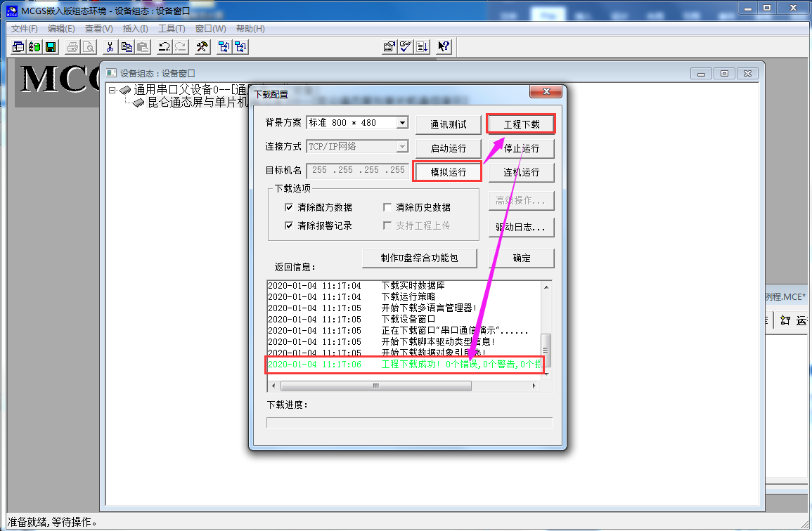Click the 确定 button

point(522,258)
